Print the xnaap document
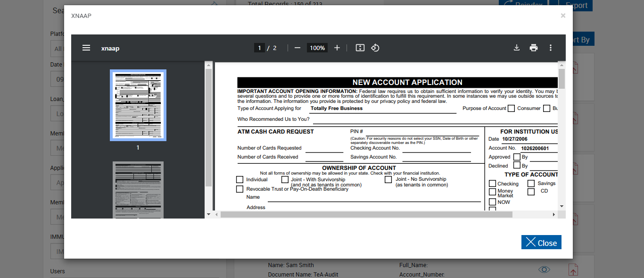This screenshot has height=278, width=644. (534, 48)
